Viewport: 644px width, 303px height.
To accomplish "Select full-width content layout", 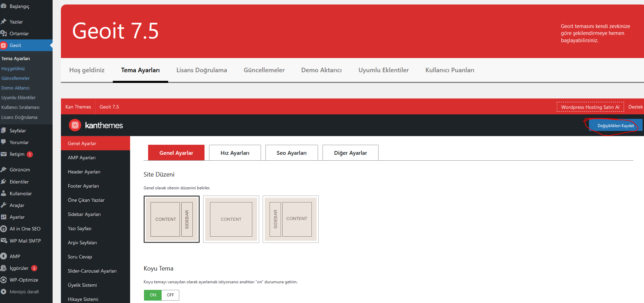I will pos(231,219).
